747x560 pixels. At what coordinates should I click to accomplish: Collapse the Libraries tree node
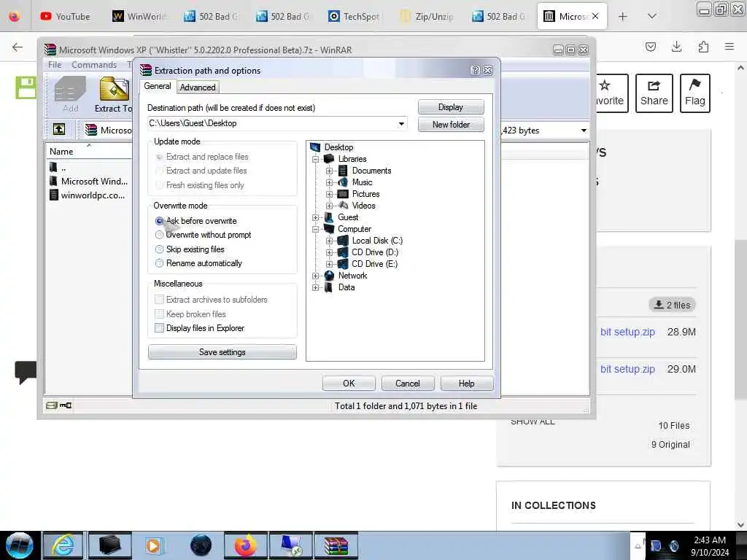click(315, 159)
